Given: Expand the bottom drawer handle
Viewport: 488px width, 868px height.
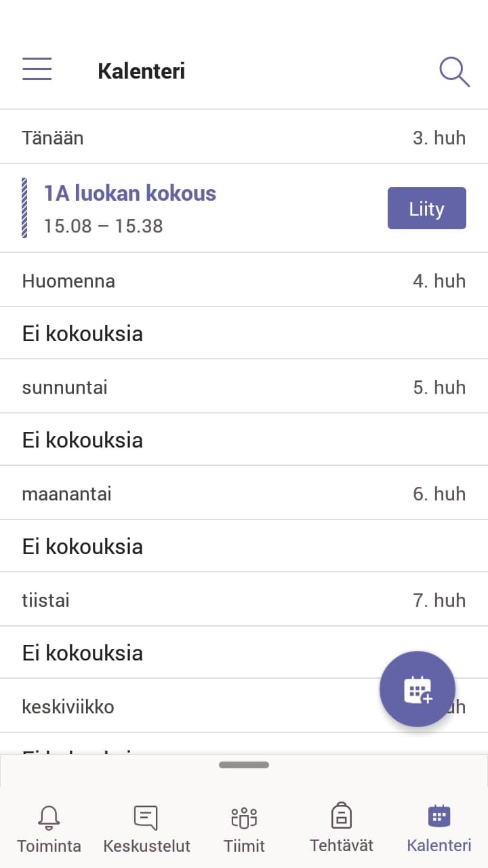Looking at the screenshot, I should click(244, 765).
